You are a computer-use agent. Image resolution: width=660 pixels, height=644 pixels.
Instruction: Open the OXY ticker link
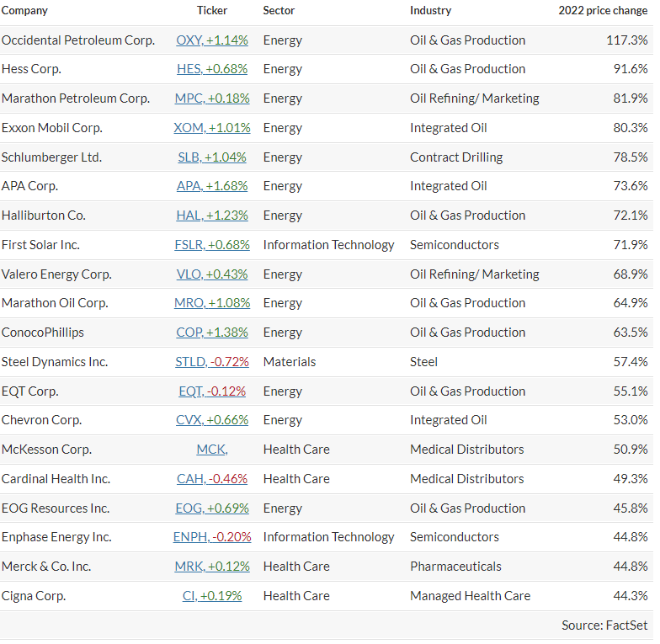pos(212,40)
